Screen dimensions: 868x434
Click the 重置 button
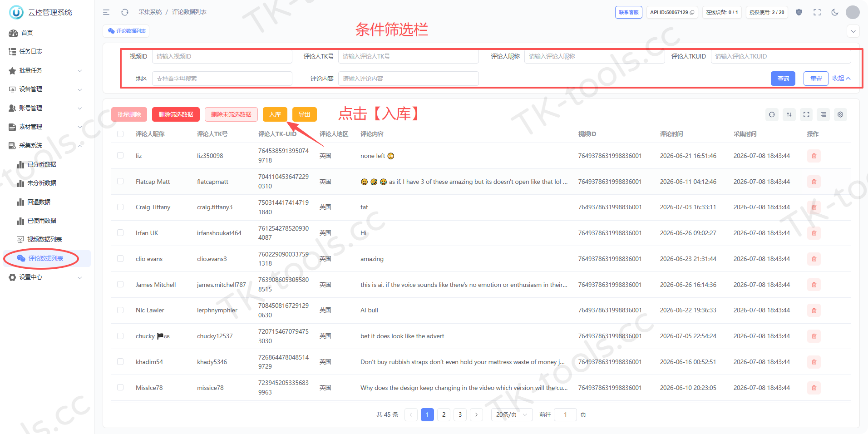pyautogui.click(x=816, y=79)
